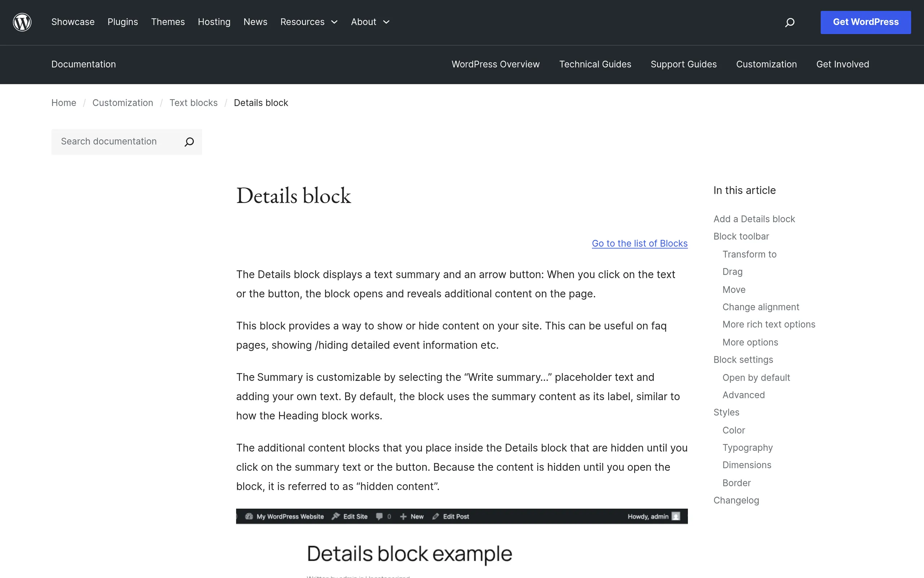Image resolution: width=924 pixels, height=578 pixels.
Task: Jump to Dimensions subsection
Action: (746, 465)
